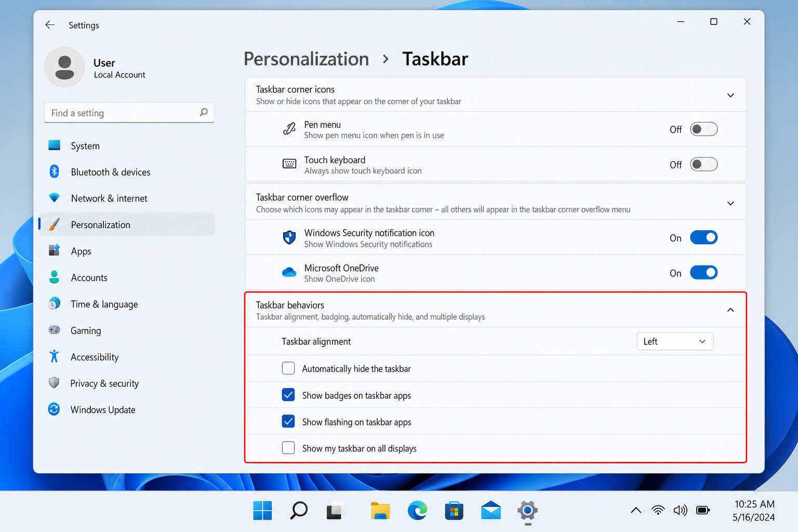Uncheck Show flashing on taskbar apps

(x=288, y=421)
